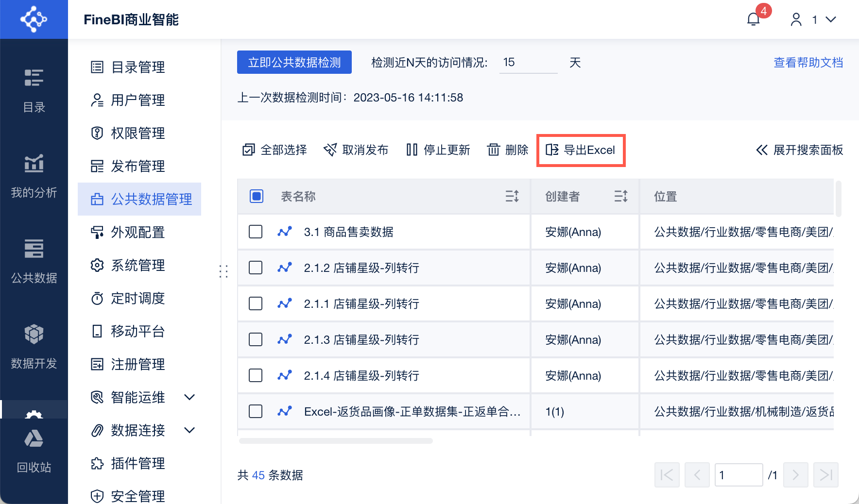The height and width of the screenshot is (504, 859).
Task: Toggle the select-all checkbox in table header
Action: 256,196
